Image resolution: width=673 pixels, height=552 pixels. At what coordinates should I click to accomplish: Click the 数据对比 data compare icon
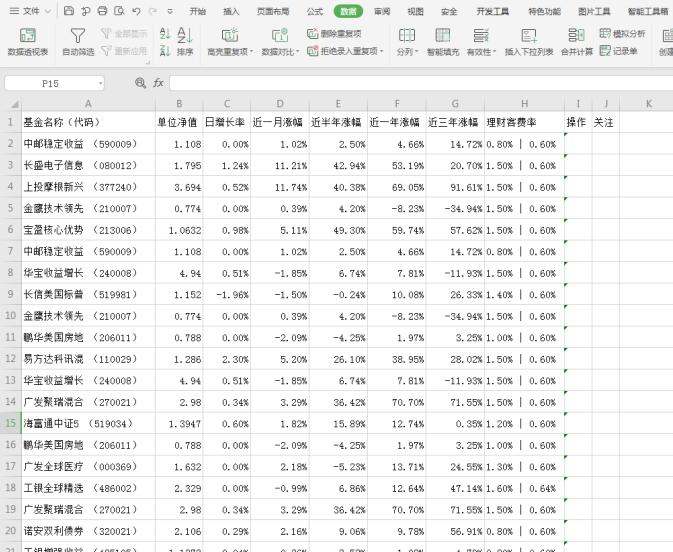280,36
